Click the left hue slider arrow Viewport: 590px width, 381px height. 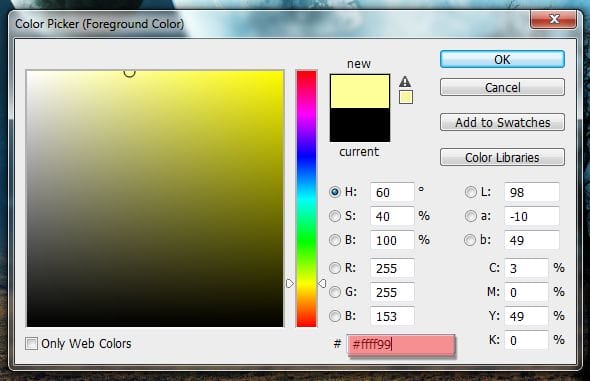click(x=289, y=283)
